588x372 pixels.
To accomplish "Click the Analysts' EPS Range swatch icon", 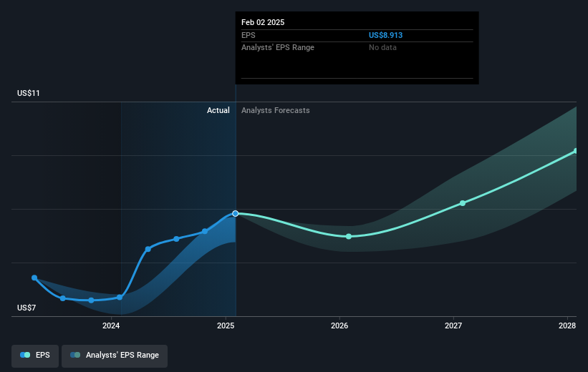I will click(75, 355).
